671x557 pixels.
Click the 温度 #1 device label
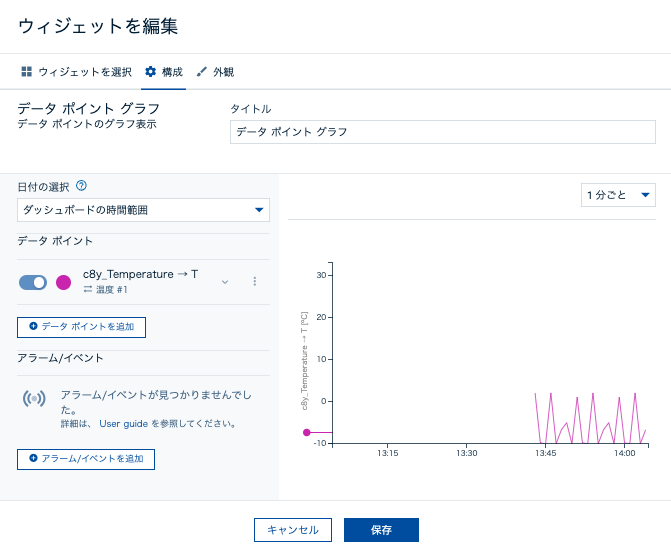(111, 290)
